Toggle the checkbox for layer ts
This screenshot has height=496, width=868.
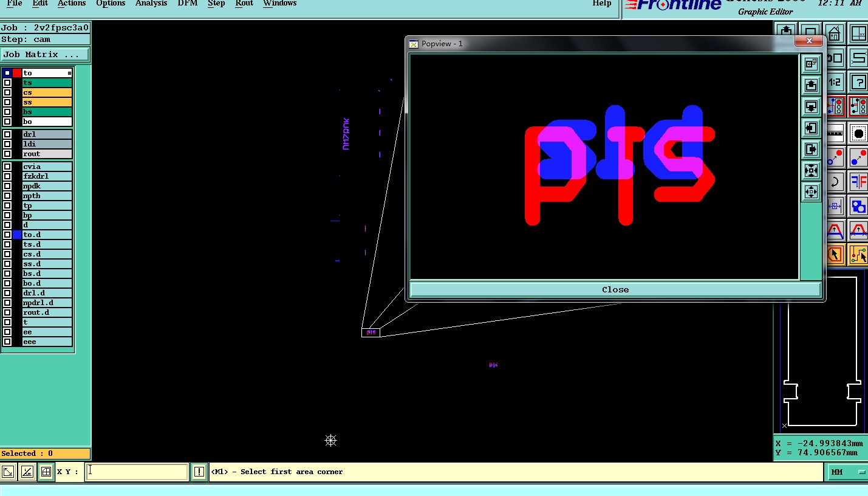tap(7, 83)
